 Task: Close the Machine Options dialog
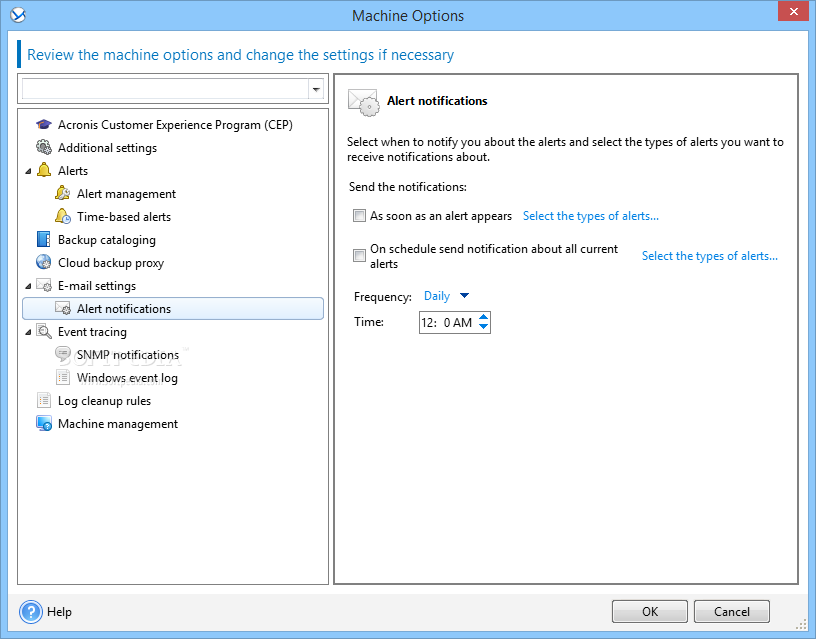[793, 11]
